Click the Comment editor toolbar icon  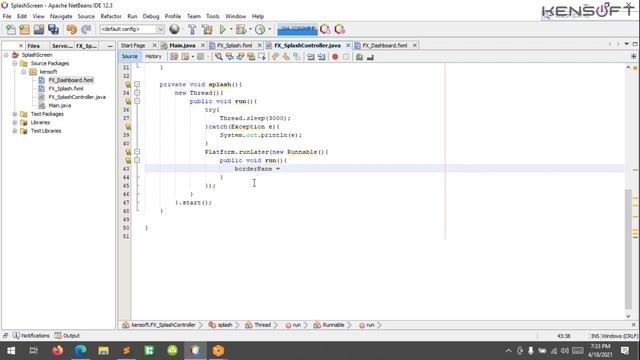(359, 57)
